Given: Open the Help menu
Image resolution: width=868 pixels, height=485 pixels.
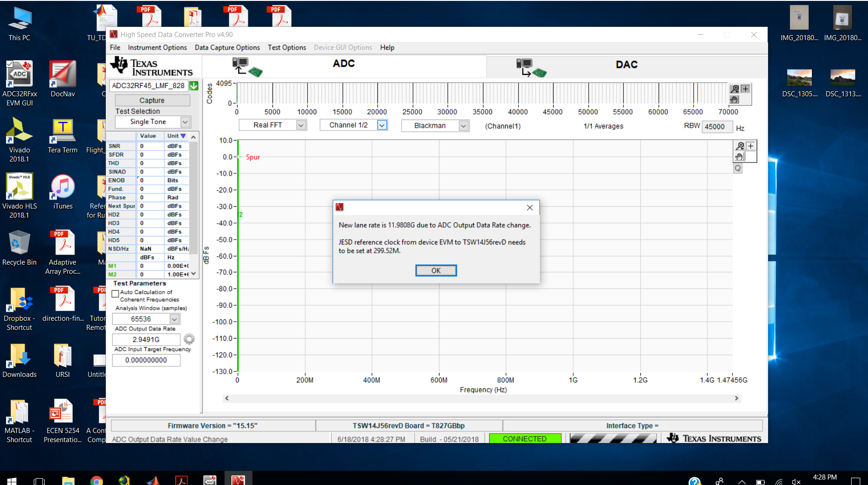Looking at the screenshot, I should 387,47.
